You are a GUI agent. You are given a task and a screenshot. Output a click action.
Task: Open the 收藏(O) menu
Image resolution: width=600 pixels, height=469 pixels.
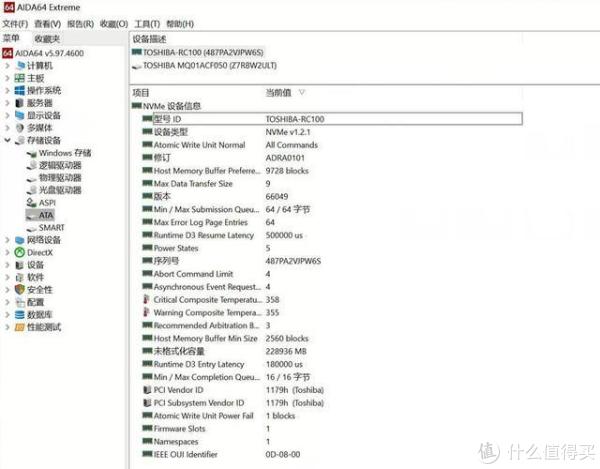pos(114,24)
